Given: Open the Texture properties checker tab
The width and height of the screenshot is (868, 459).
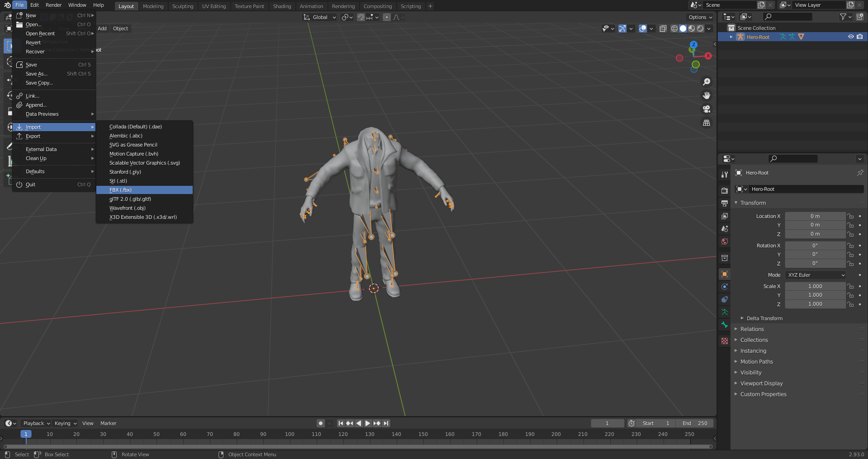Looking at the screenshot, I should click(725, 341).
